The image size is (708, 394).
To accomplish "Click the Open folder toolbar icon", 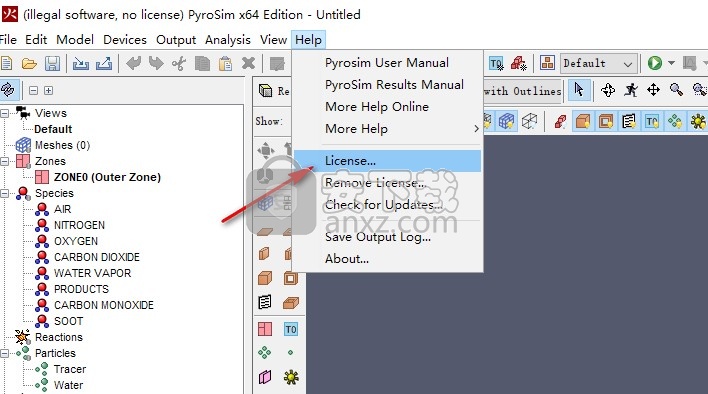I will [29, 64].
